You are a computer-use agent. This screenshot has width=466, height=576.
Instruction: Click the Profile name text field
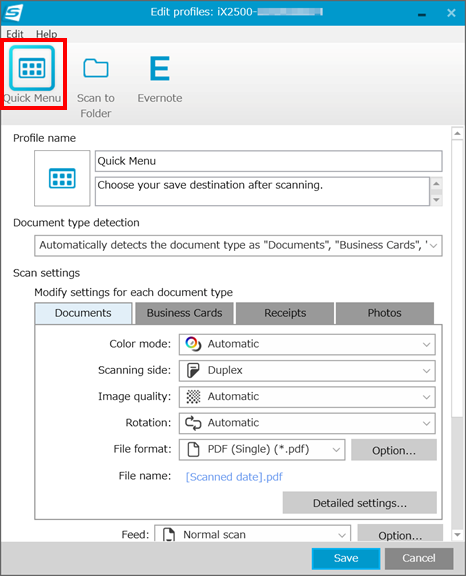pyautogui.click(x=268, y=161)
